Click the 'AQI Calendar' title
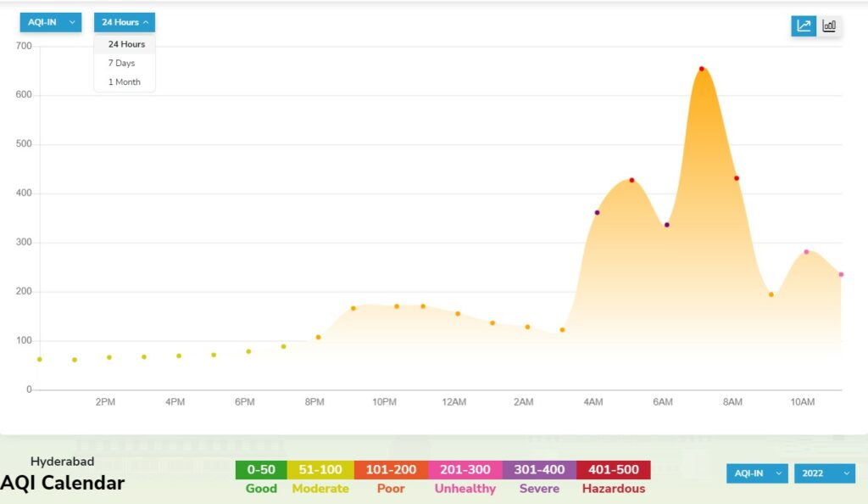 coord(62,483)
